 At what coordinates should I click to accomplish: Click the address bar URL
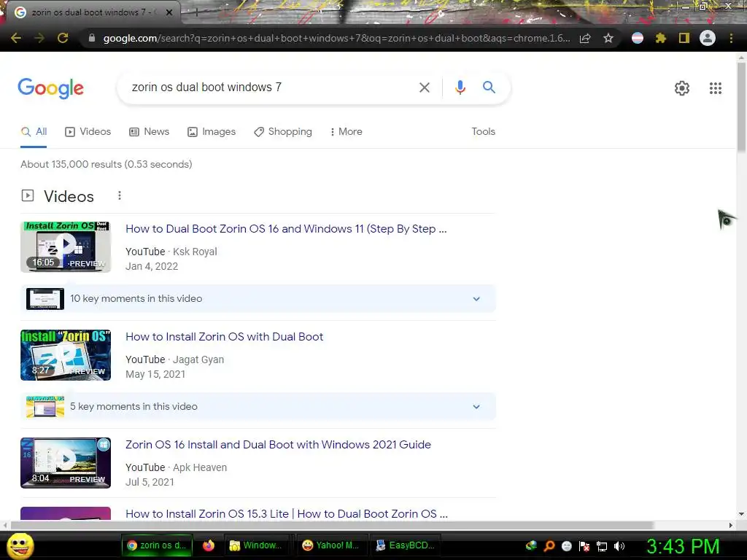click(336, 38)
